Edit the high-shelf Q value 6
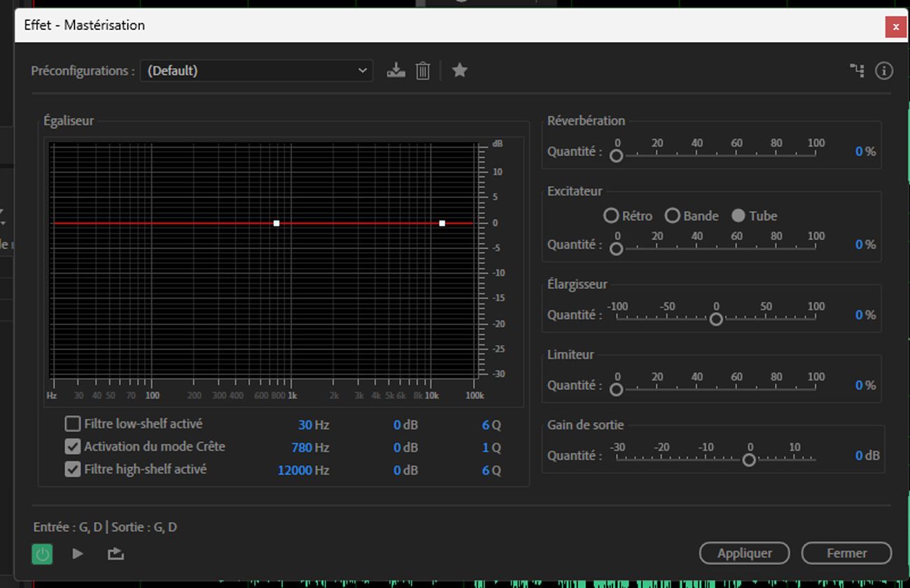 click(x=486, y=470)
